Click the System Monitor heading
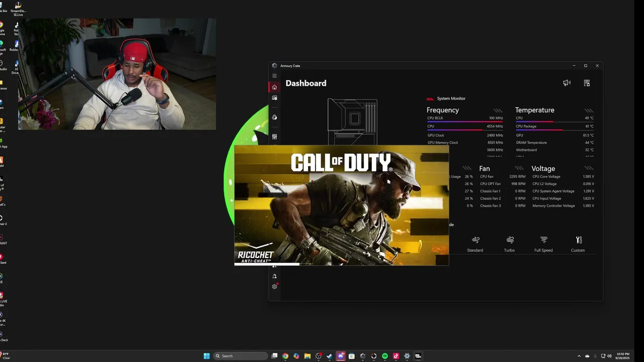This screenshot has width=644, height=362. coord(451,99)
